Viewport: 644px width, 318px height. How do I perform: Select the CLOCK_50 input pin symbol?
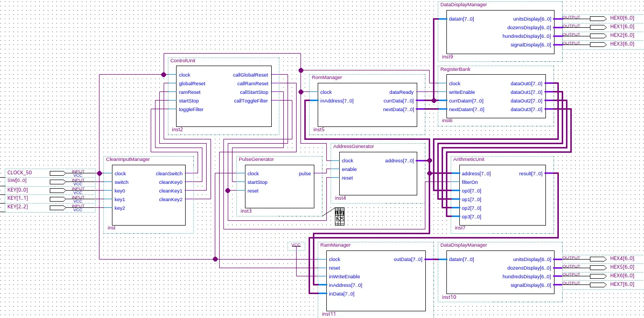(58, 173)
